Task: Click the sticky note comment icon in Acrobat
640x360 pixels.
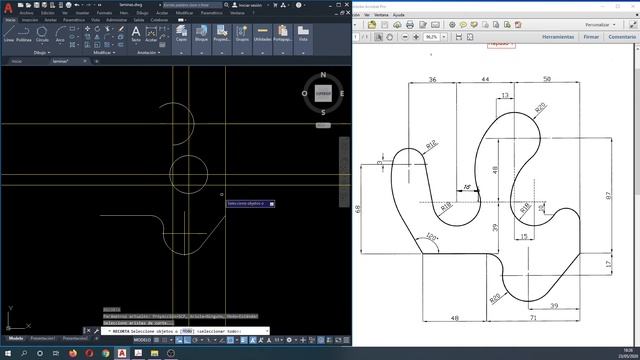Action: click(463, 25)
